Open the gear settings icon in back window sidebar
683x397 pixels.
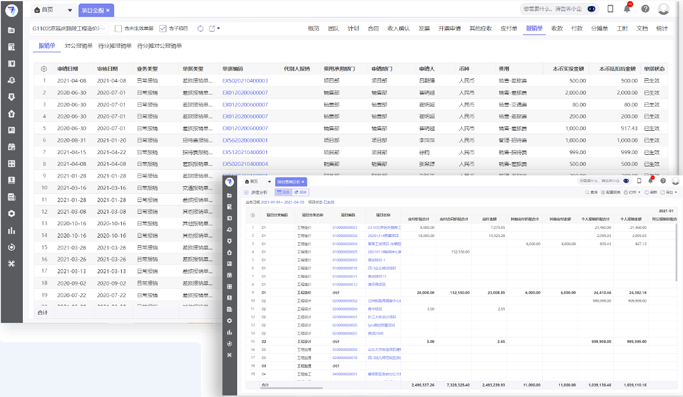(12, 214)
